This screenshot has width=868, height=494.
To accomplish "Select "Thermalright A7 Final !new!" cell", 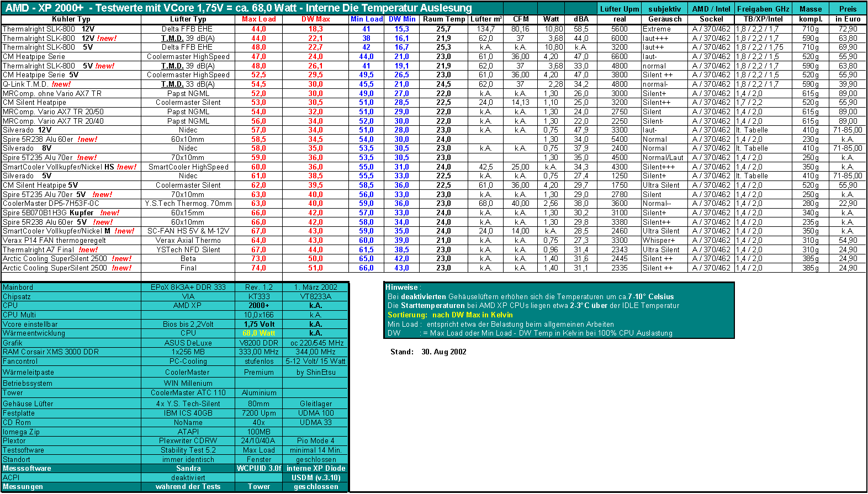I will [50, 249].
